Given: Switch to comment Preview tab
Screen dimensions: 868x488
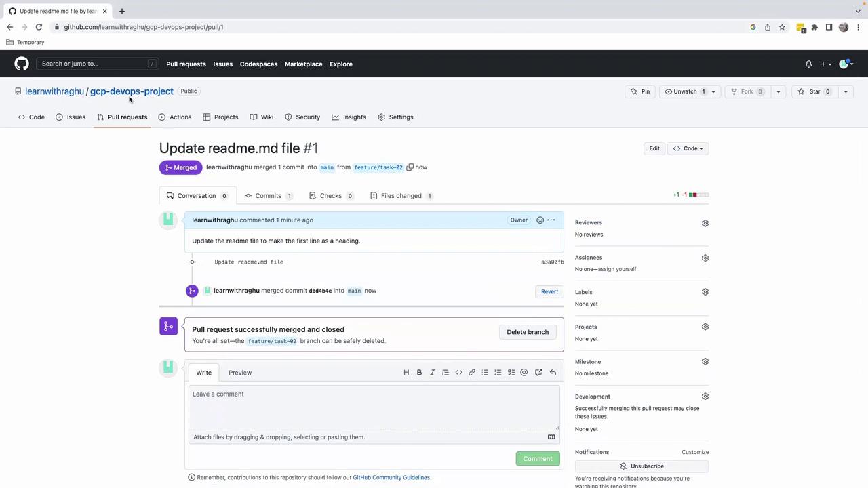Looking at the screenshot, I should coord(240,373).
